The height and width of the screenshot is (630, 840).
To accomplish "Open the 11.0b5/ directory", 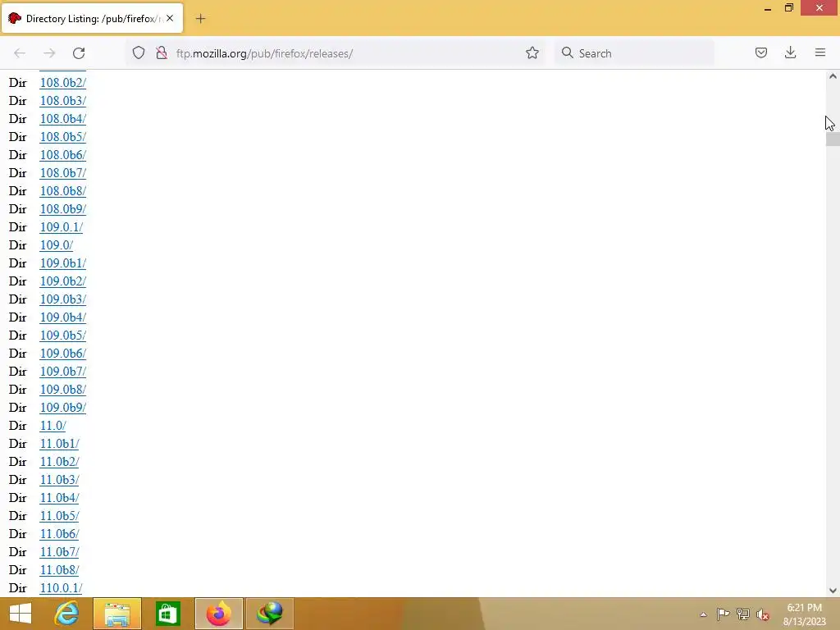I will click(x=59, y=516).
